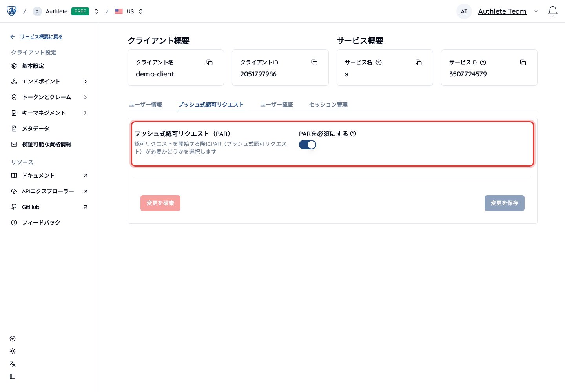Viewport: 565px width, 392px height.
Task: Open the セッション管理 tab
Action: click(328, 105)
